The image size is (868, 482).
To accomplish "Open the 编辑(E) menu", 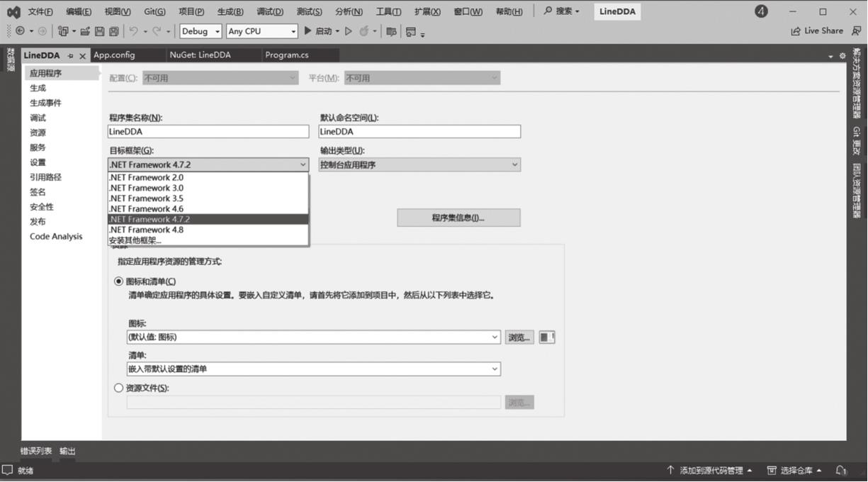I will click(x=79, y=11).
